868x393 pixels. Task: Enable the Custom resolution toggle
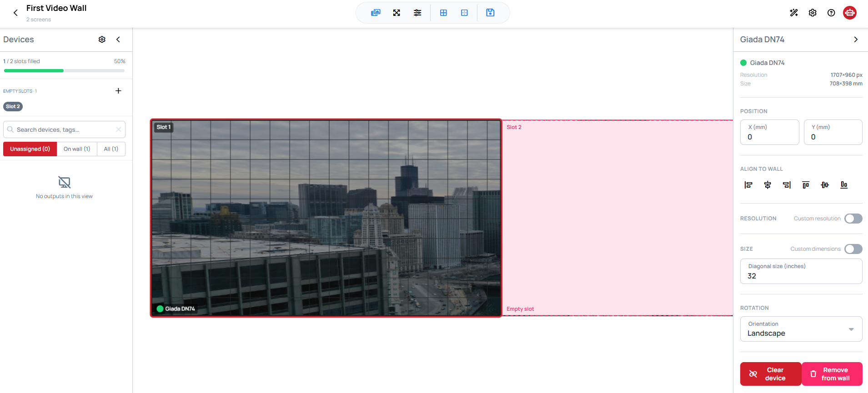pos(853,219)
